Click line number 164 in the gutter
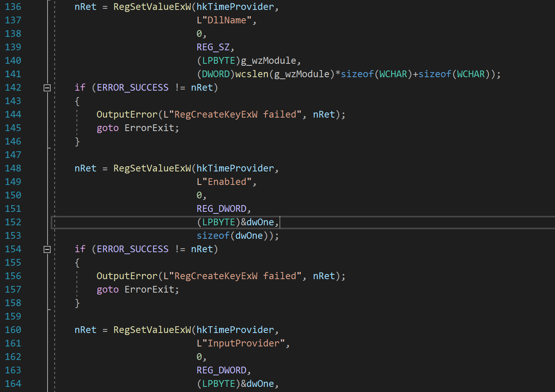The width and height of the screenshot is (555, 392). [13, 383]
